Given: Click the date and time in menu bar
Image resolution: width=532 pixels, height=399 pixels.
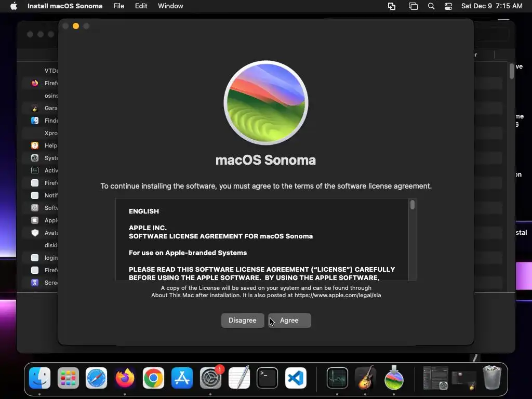Looking at the screenshot, I should 491,6.
